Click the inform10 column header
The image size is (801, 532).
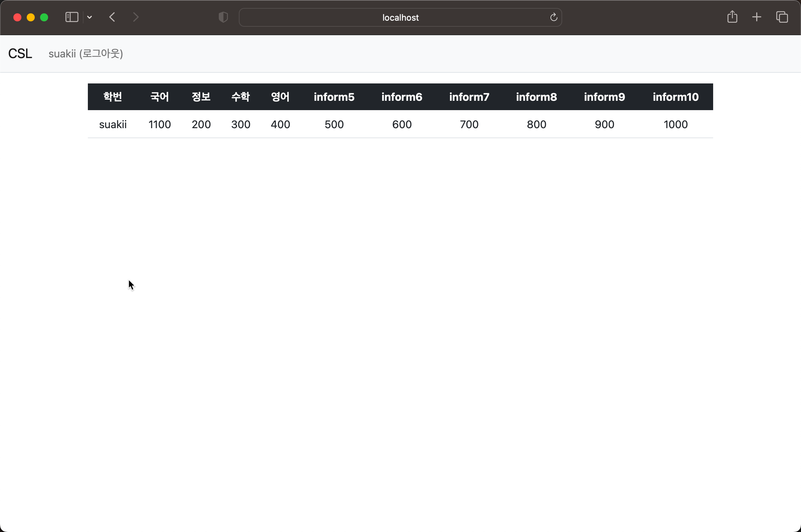tap(675, 97)
